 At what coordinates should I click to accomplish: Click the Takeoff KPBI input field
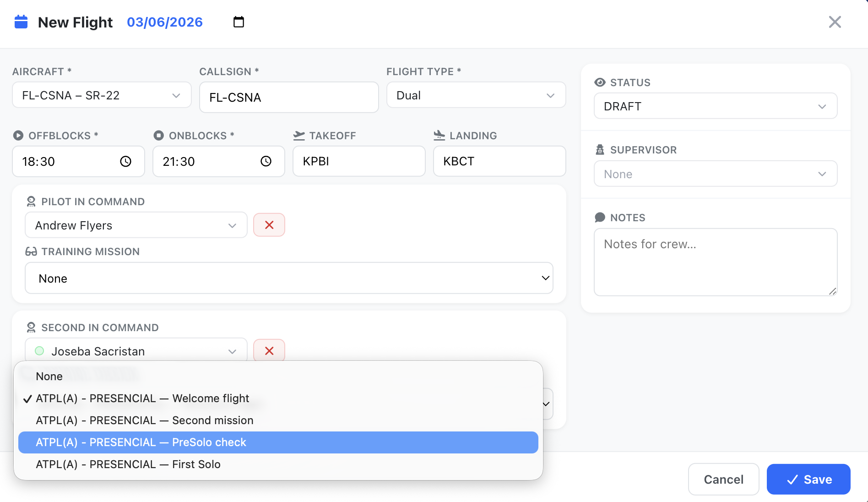click(x=359, y=161)
